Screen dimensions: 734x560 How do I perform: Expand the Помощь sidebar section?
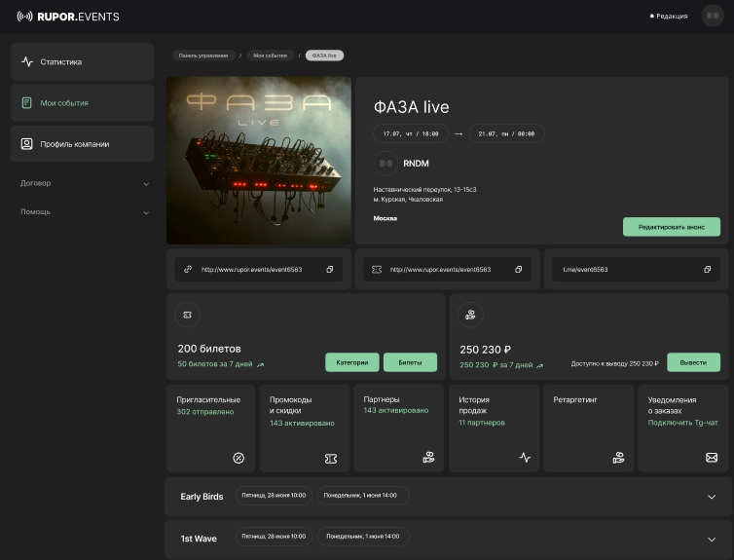point(146,212)
